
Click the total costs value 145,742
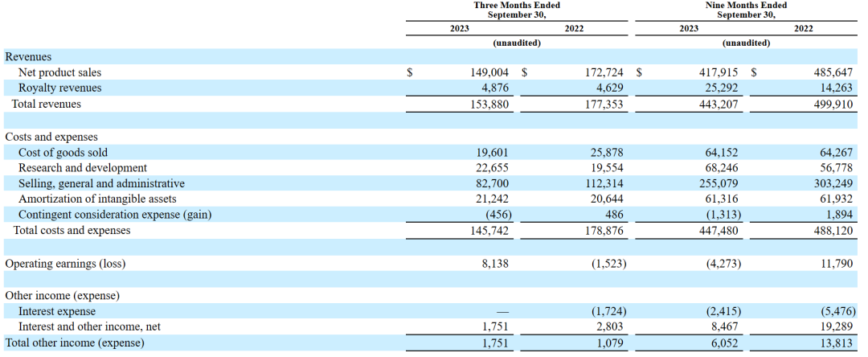coord(489,230)
